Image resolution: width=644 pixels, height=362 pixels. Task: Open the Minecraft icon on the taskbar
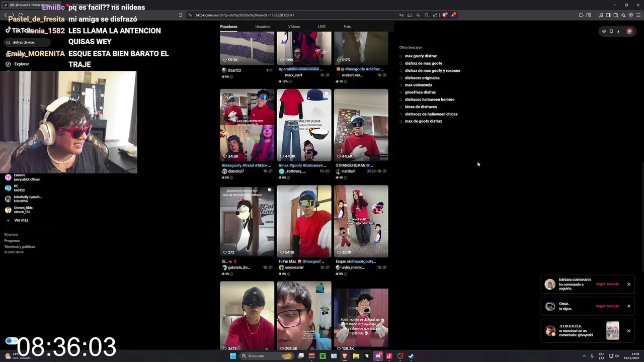[x=323, y=356]
